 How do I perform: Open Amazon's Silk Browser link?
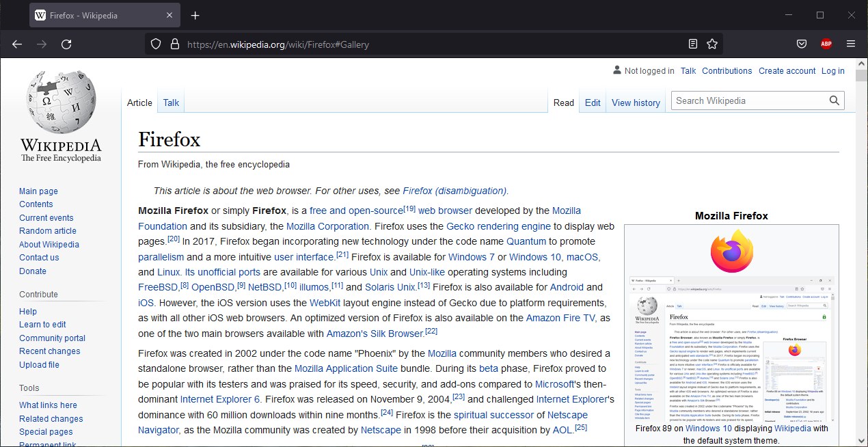[x=375, y=334]
